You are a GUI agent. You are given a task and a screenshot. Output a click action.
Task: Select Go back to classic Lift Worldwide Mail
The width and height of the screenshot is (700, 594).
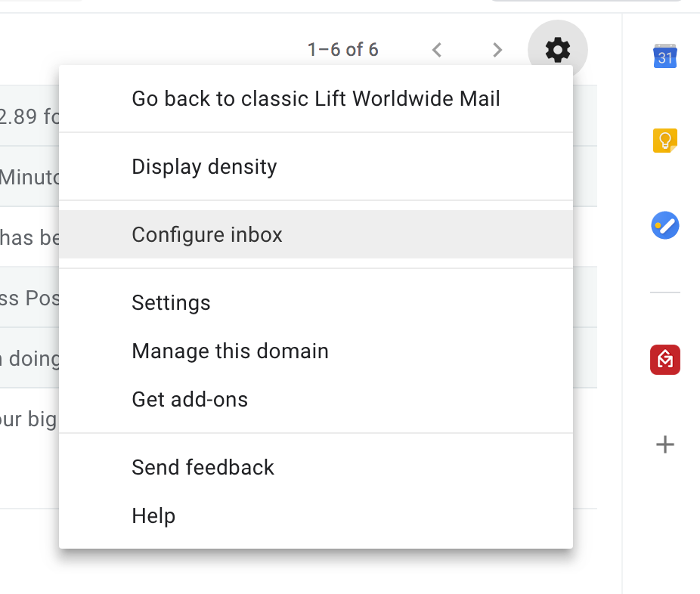click(316, 99)
